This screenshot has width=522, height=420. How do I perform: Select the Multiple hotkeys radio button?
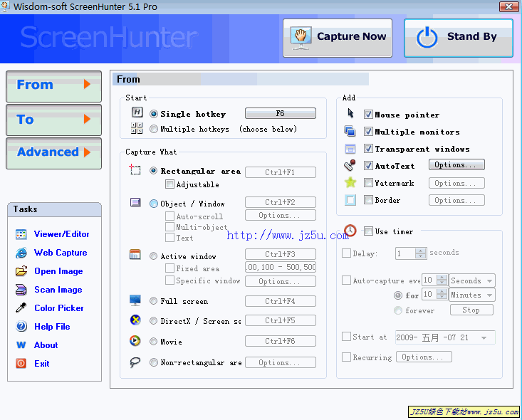(x=154, y=129)
